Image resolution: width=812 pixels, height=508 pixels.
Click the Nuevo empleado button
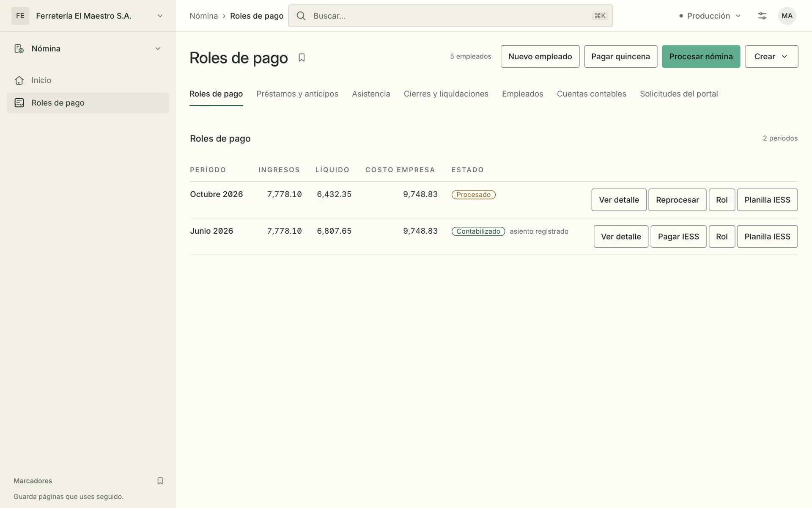[x=540, y=56]
